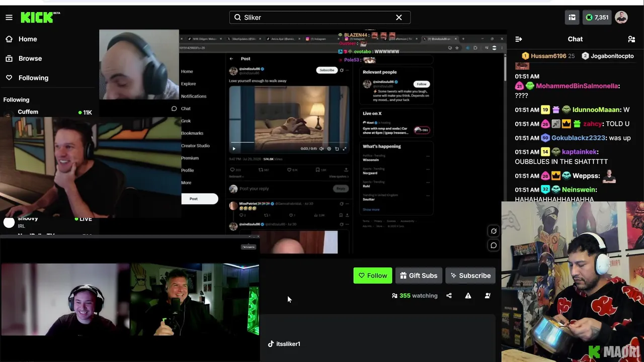Open Bookmarks in the X sidebar
This screenshot has width=644, height=362.
click(x=192, y=133)
